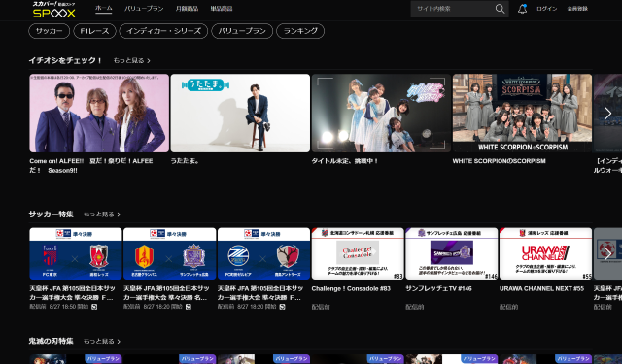Click icon beside 8/27 18:50 開始
Viewport: 622px width, 364px height.
pos(94,307)
